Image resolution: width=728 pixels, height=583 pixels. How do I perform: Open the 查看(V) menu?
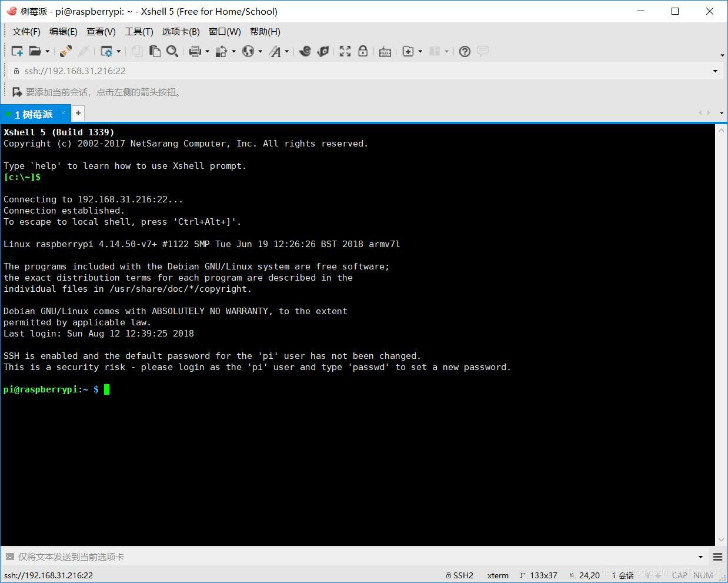(101, 32)
